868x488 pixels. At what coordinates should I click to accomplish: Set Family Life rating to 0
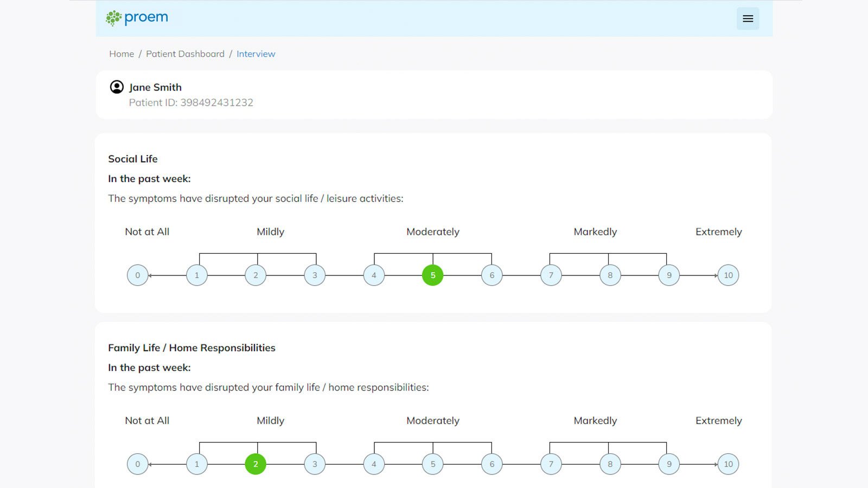click(138, 464)
